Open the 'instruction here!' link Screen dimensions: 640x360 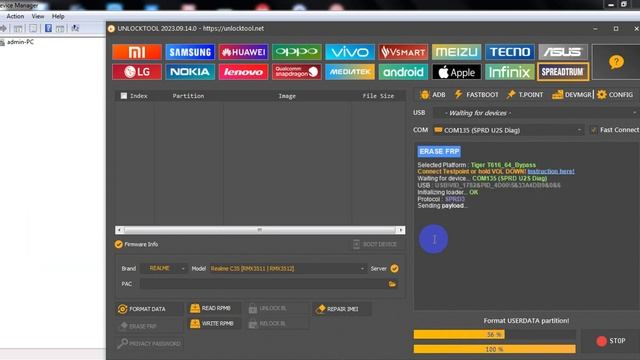(x=551, y=171)
